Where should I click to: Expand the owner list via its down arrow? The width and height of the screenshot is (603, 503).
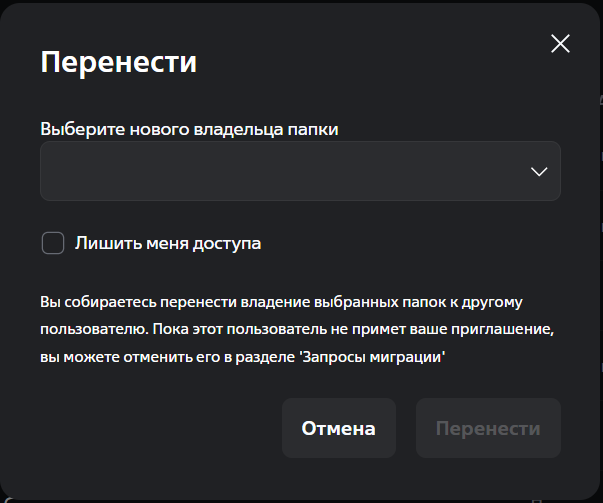coord(539,171)
